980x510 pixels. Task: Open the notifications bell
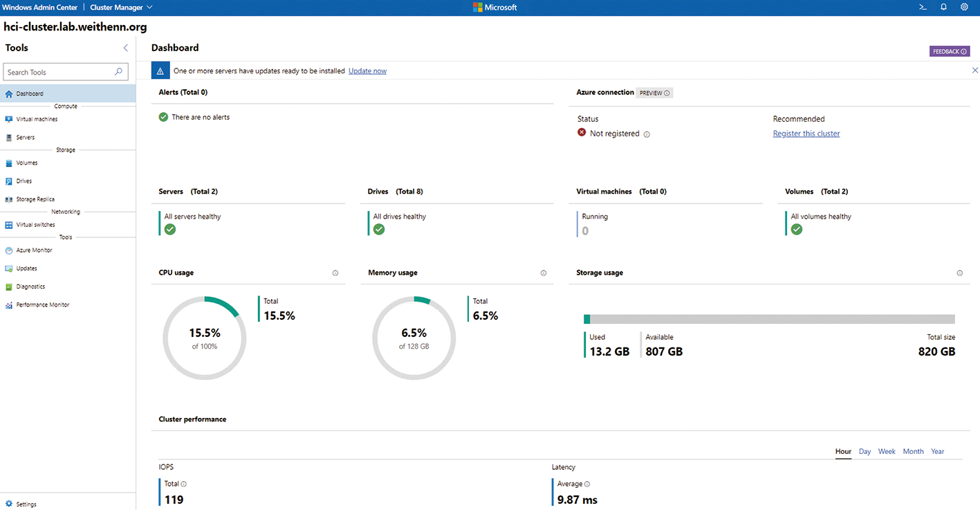point(943,7)
